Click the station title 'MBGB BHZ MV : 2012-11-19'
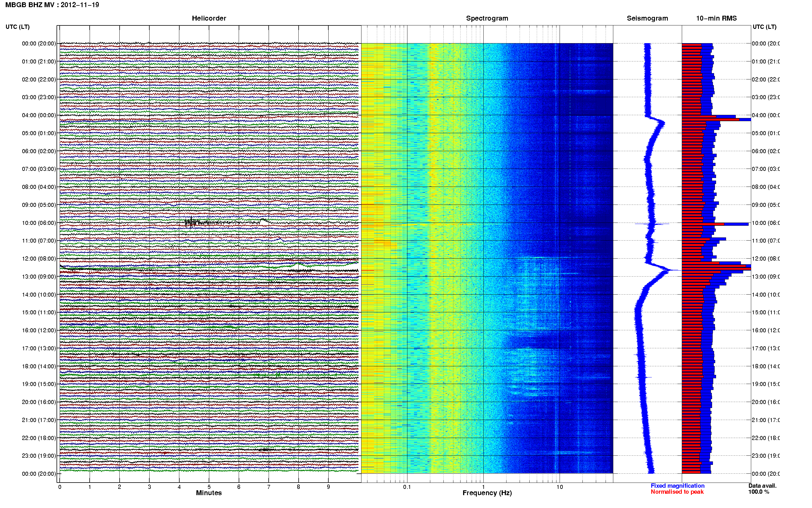The width and height of the screenshot is (812, 508). (x=52, y=5)
